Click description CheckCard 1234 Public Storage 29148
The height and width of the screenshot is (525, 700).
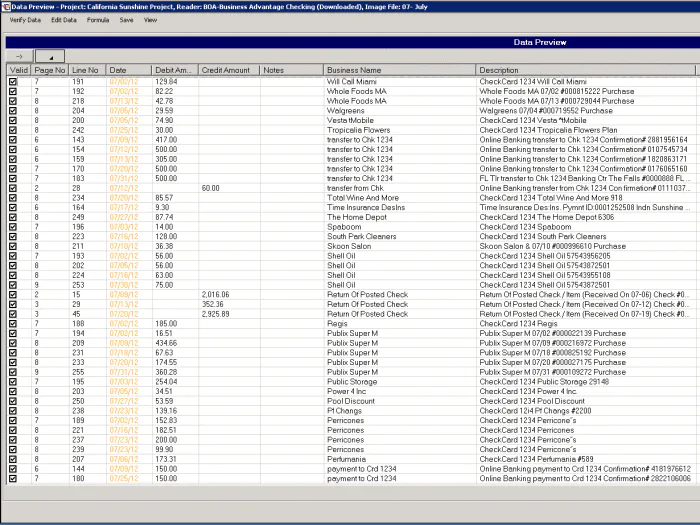pos(544,382)
